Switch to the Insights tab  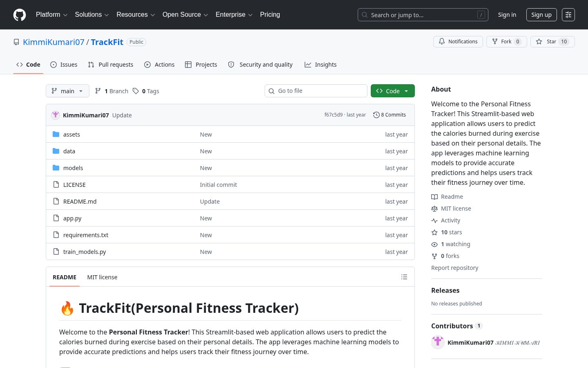[x=321, y=65]
